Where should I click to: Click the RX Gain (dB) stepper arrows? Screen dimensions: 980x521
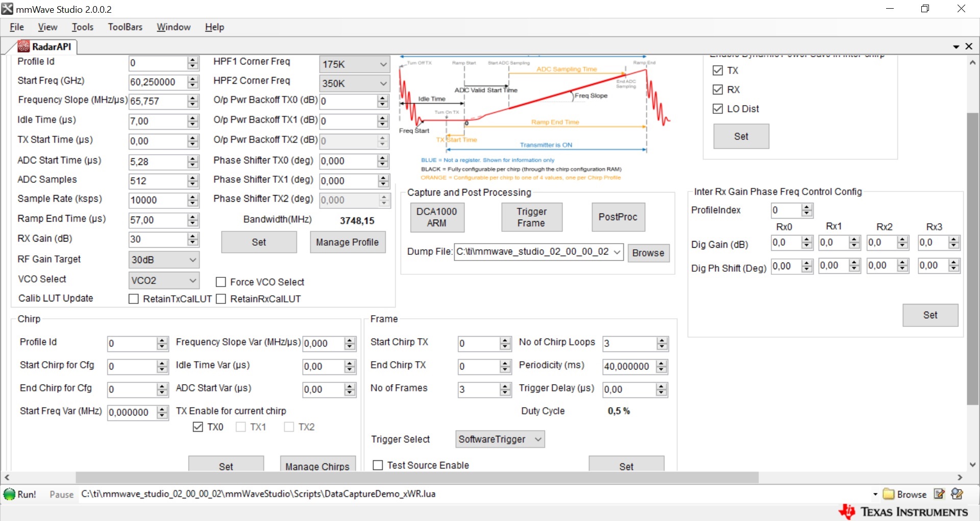(192, 239)
